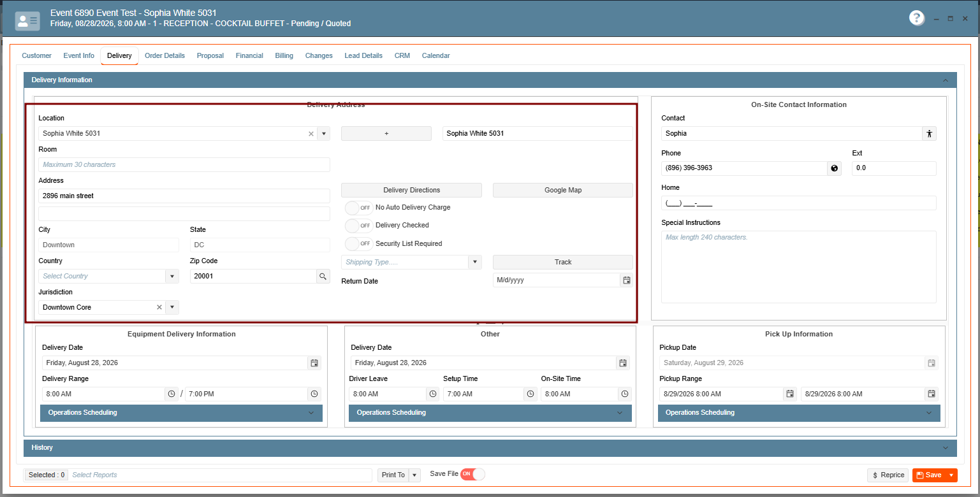The image size is (980, 497).
Task: Click the Select Reports field
Action: (219, 475)
